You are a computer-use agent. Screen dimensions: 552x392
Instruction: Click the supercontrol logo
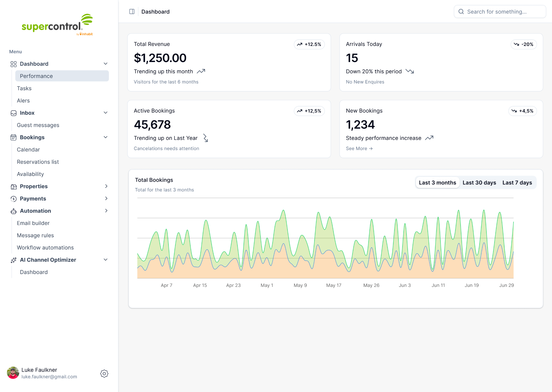coord(57,25)
